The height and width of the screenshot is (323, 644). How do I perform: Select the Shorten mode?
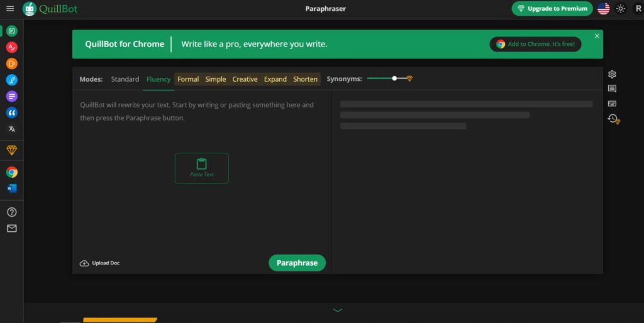pos(305,79)
